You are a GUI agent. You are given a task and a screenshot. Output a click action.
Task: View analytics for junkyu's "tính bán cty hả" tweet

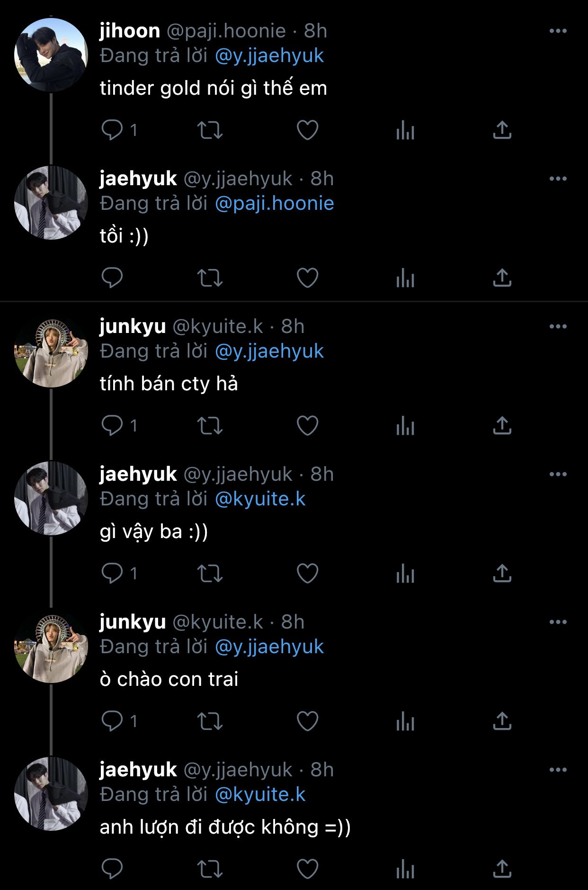(x=405, y=425)
